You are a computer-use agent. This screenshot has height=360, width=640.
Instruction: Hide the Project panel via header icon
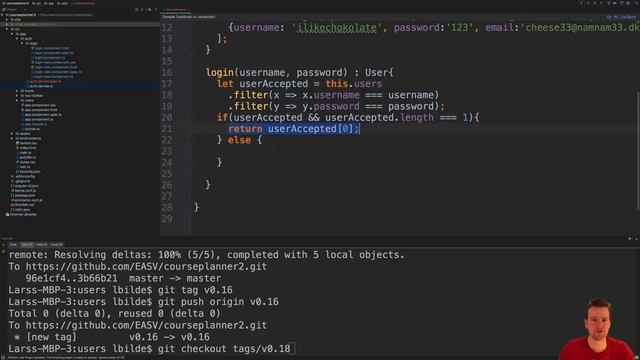point(156,9)
